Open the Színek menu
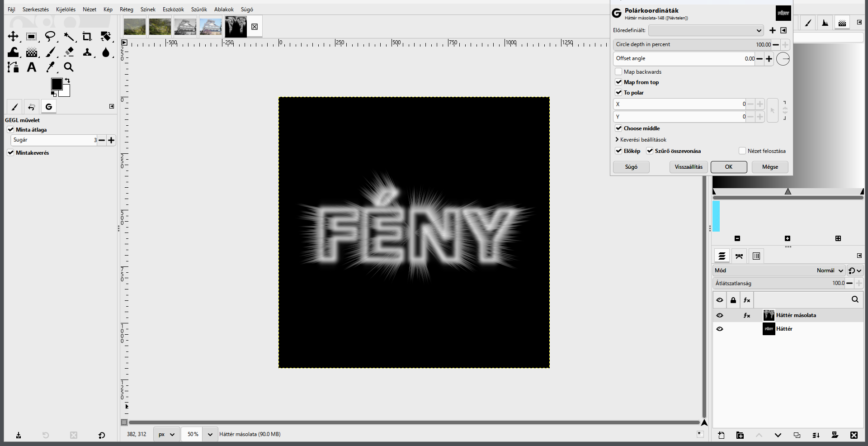This screenshot has width=868, height=446. 148,9
